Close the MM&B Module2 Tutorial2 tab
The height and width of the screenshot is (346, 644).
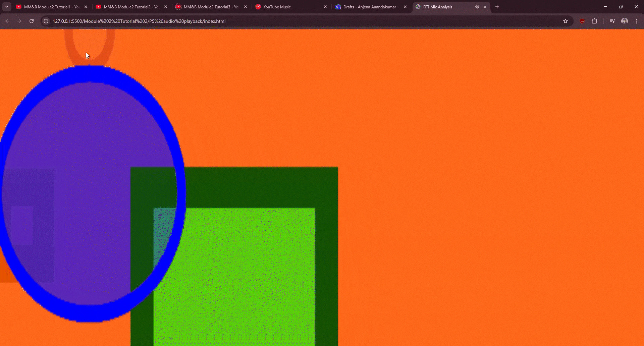point(166,6)
